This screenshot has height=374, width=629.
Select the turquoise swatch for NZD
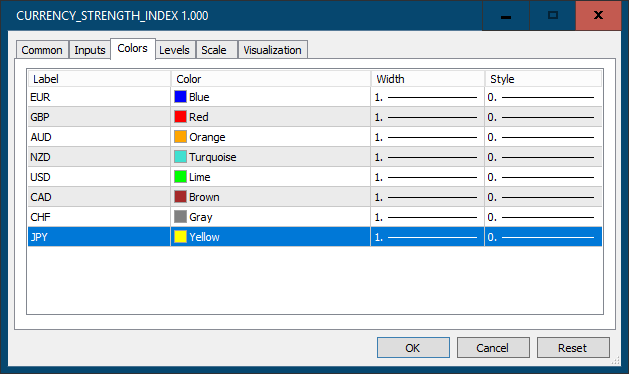tap(181, 157)
